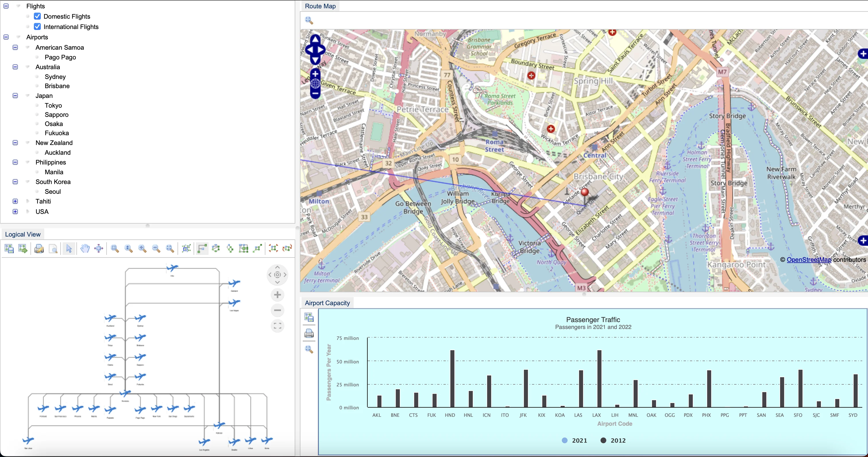Collapse the New Zealand node

(x=15, y=143)
